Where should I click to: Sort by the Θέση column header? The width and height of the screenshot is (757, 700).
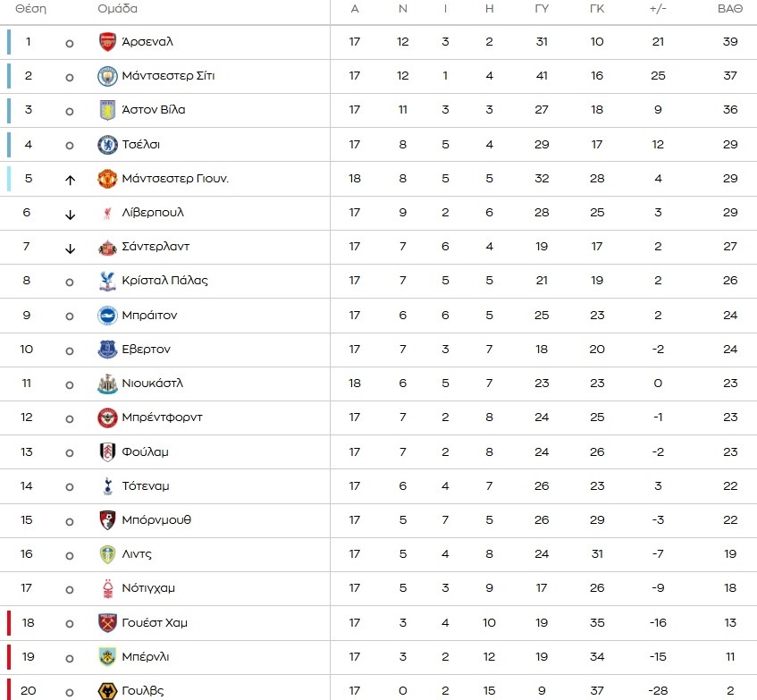(x=30, y=9)
